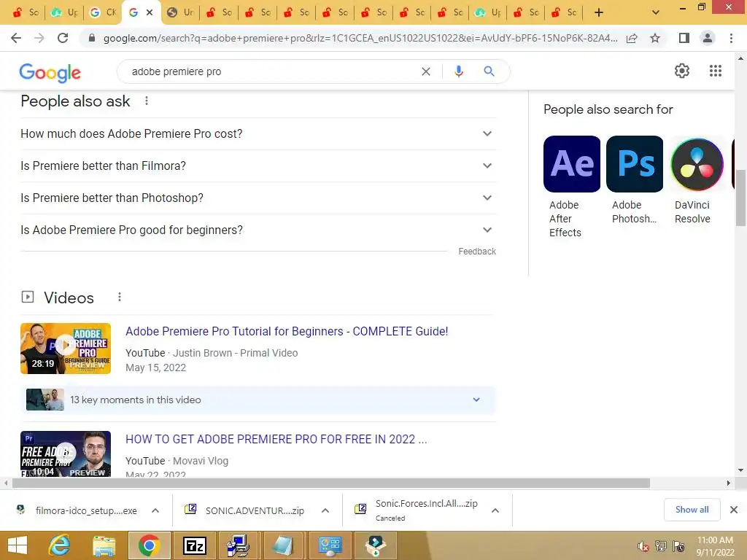This screenshot has width=747, height=560.
Task: Open HOW TO GET ADOBE PREMIERE PRO FOR FREE link
Action: tap(276, 439)
